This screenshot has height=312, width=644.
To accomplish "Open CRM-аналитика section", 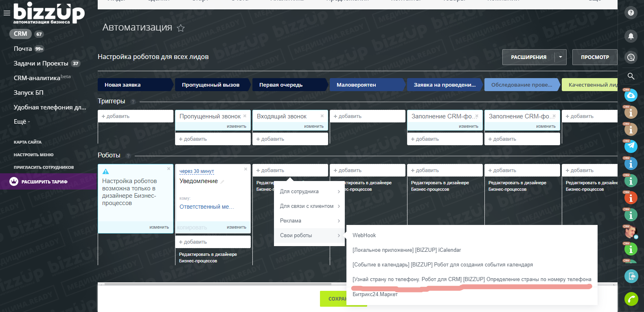I will (37, 78).
